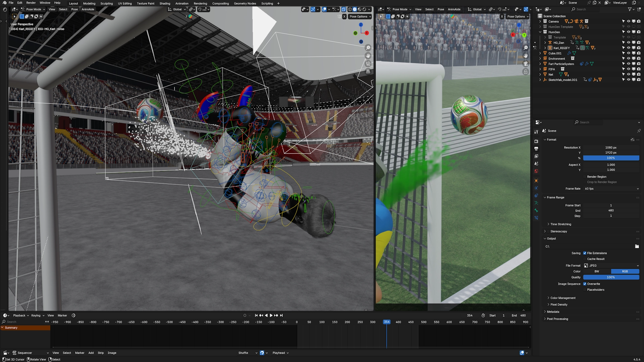This screenshot has height=362, width=644.
Task: Enable the Render Region checkbox
Action: (x=585, y=177)
